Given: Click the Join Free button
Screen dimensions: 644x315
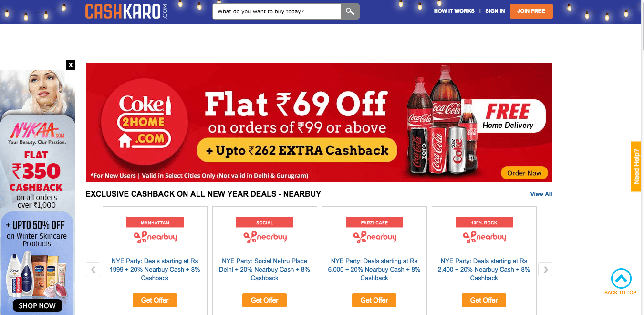Looking at the screenshot, I should 531,11.
